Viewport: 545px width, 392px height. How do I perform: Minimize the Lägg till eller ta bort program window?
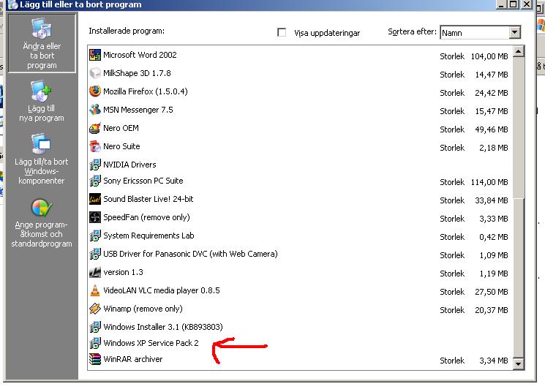[x=501, y=4]
